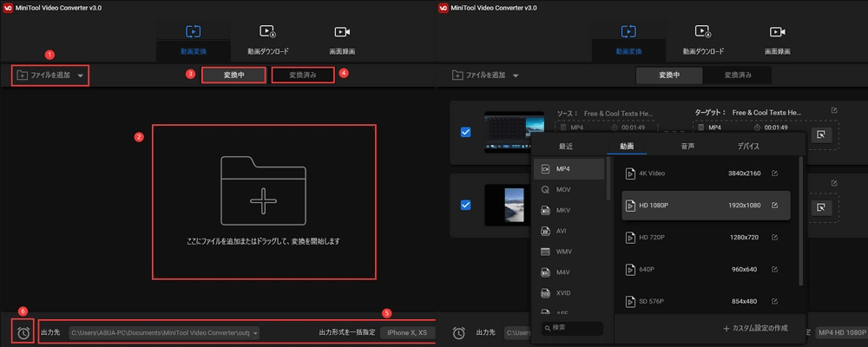The image size is (868, 347).
Task: Open the ファイルを追加 dropdown in left window
Action: [x=81, y=75]
